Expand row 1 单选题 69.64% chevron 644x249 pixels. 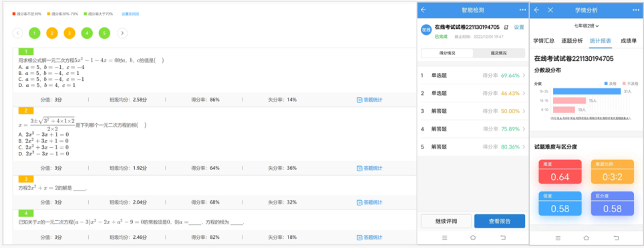(x=524, y=76)
